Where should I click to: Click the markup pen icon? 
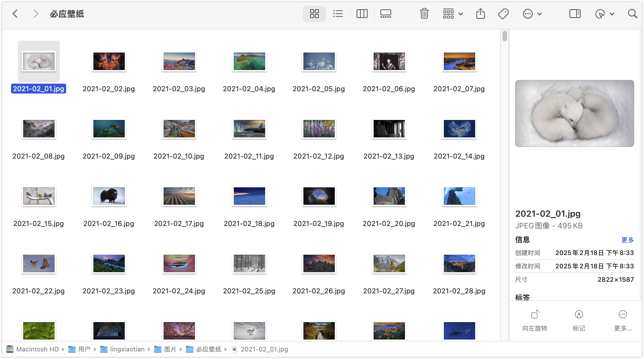pyautogui.click(x=579, y=315)
